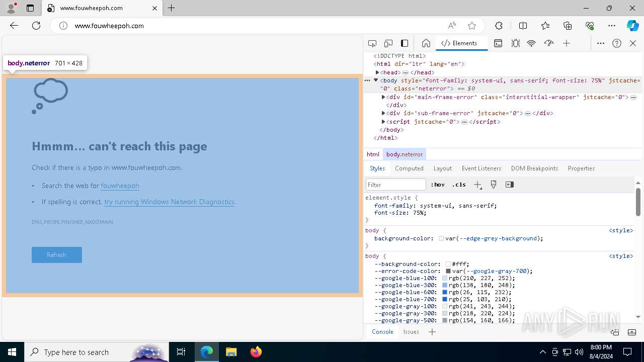Open Copilot sidebar icon
The image size is (644, 362).
coord(632,26)
